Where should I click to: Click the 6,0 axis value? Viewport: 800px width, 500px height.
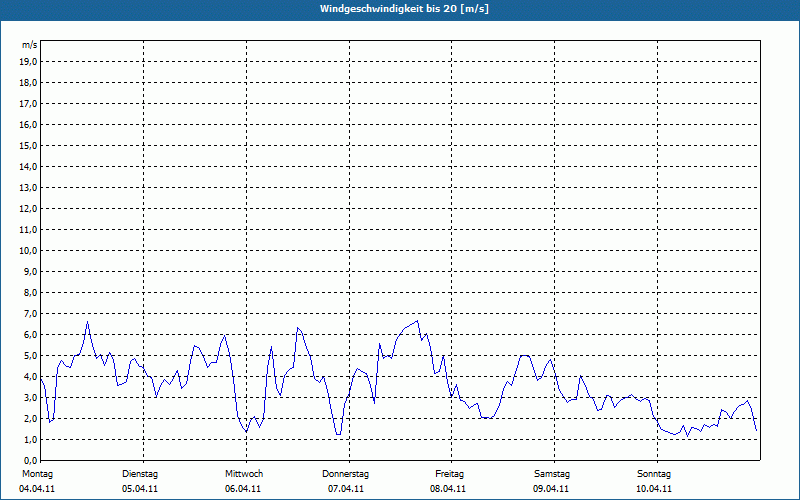[x=31, y=335]
